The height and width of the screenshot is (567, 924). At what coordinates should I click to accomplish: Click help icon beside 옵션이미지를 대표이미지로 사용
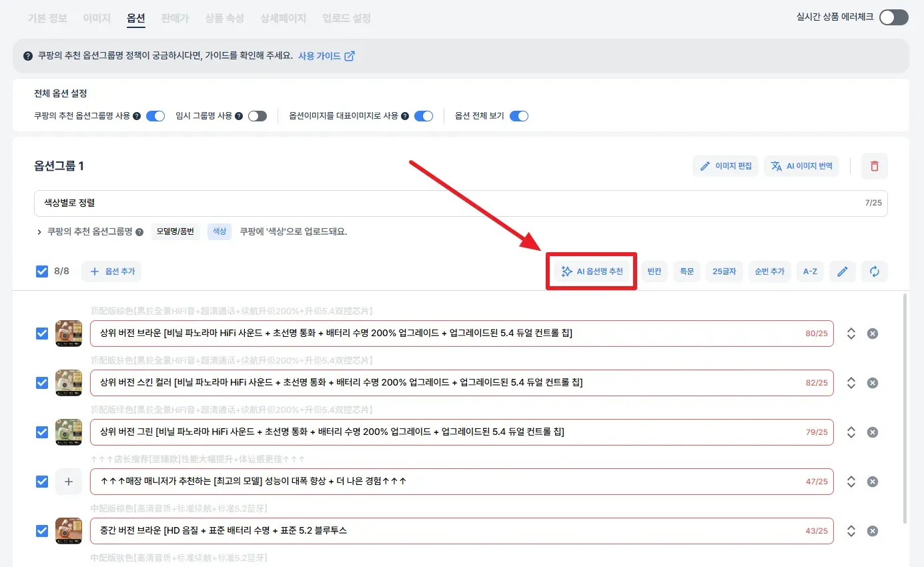(x=405, y=116)
